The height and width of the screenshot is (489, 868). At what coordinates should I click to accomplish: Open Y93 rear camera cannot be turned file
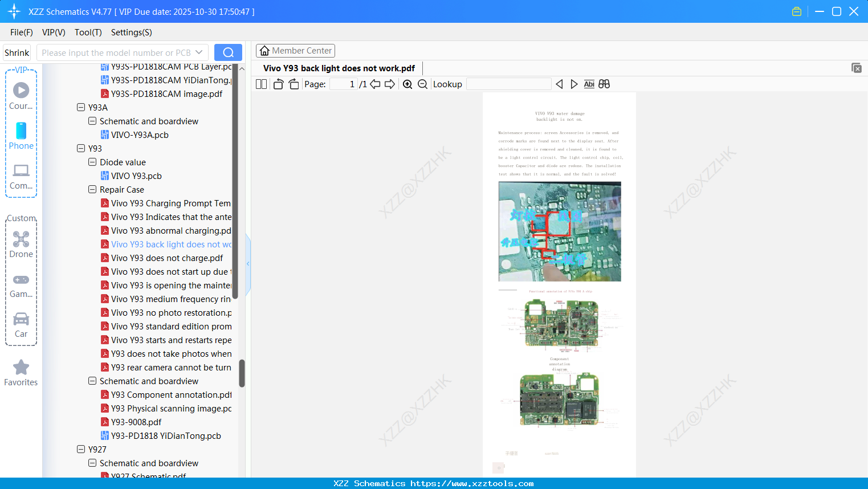click(170, 368)
